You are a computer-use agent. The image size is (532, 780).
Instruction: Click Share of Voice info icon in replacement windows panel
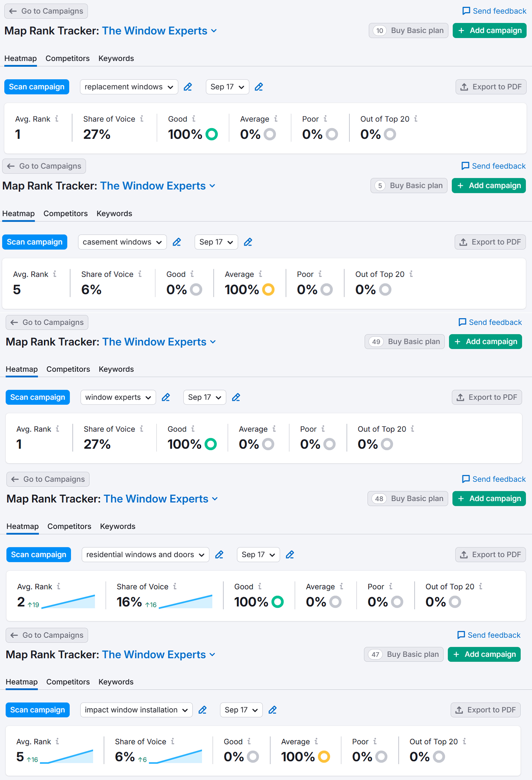click(x=142, y=119)
